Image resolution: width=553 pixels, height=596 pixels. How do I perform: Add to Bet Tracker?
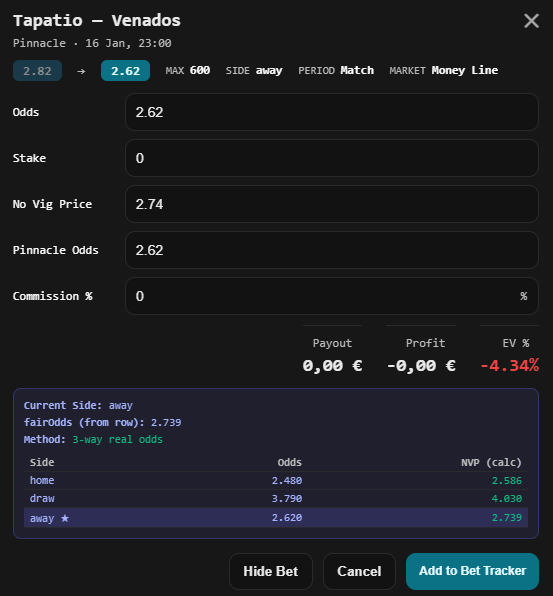(472, 571)
